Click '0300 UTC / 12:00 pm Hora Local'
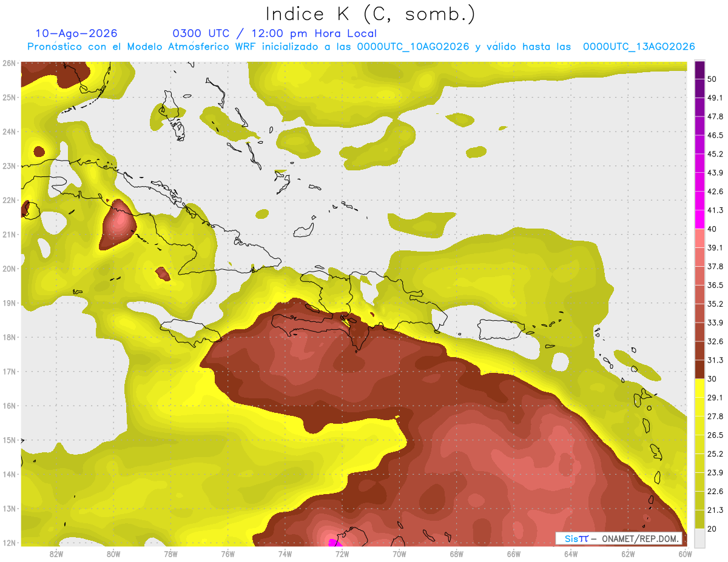This screenshot has height=562, width=728. tap(275, 33)
